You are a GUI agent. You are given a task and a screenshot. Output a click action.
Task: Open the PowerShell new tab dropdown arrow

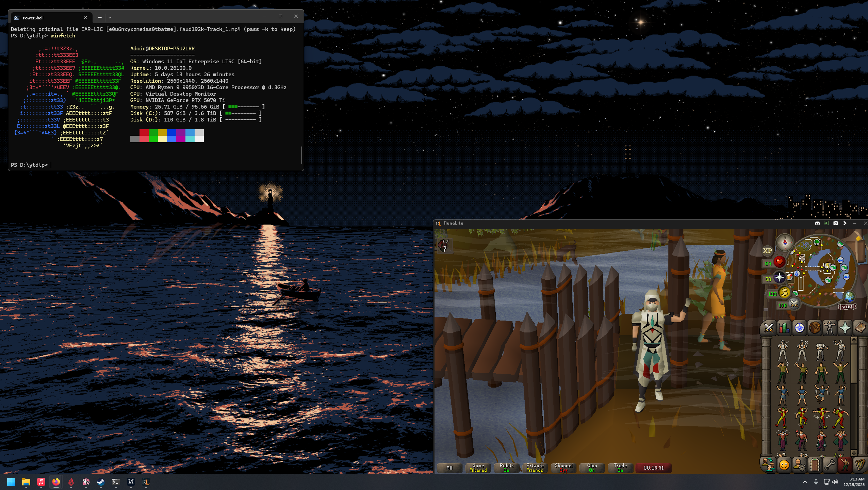tap(110, 17)
